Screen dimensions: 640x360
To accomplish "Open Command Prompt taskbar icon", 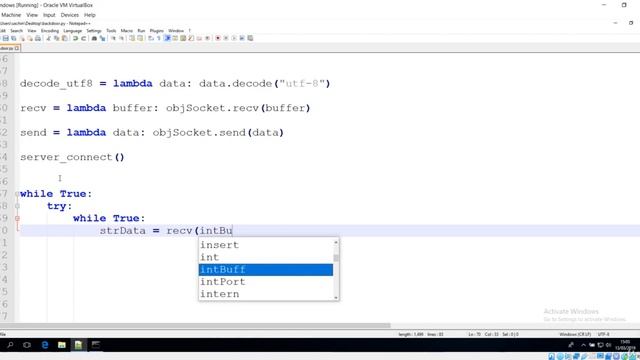I will [96, 345].
